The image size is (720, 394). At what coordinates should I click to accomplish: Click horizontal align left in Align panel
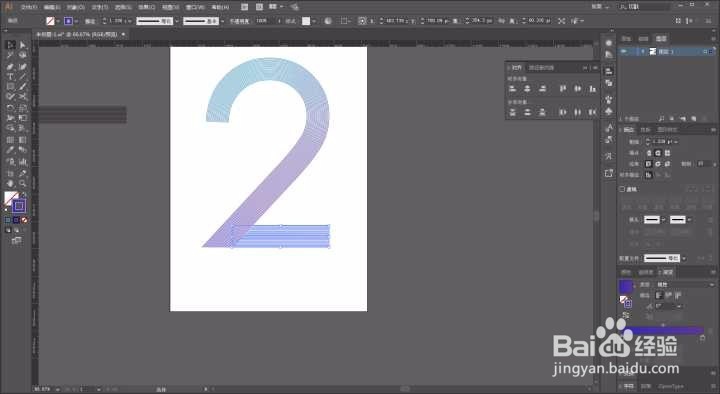coord(512,89)
